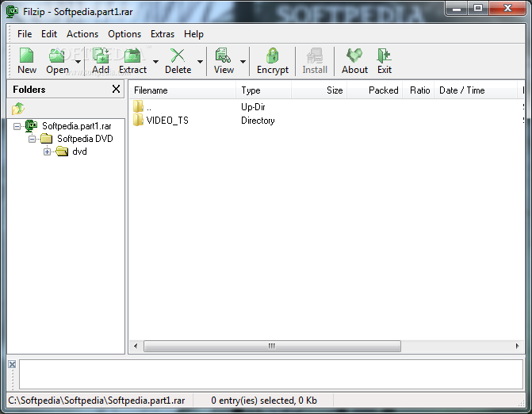Click the New archive toolbar icon

point(26,56)
